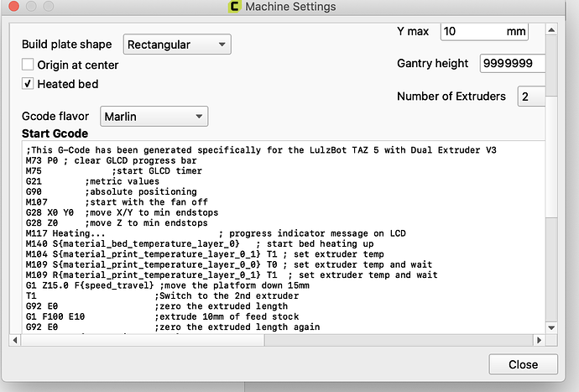The image size is (579, 392).
Task: Click the 'M117 Heating...' line
Action: [216, 233]
